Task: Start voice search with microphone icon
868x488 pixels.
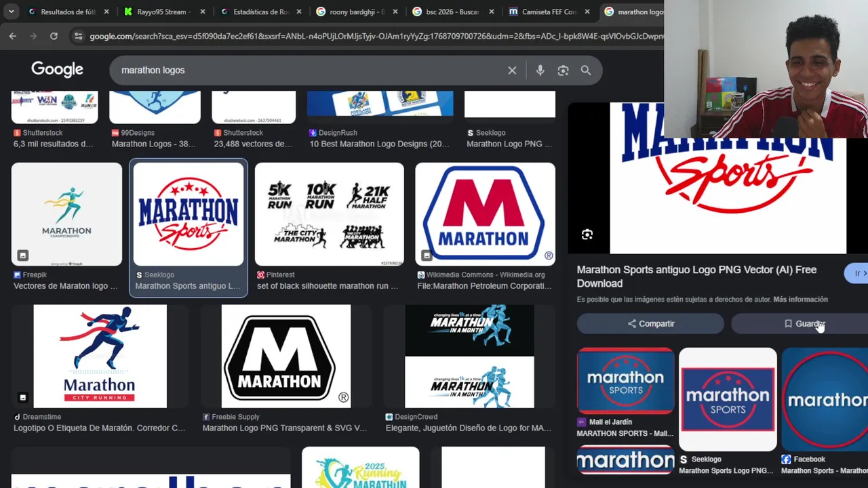Action: pyautogui.click(x=540, y=70)
